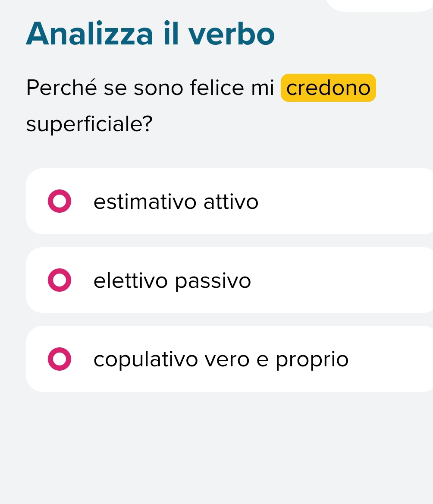Click the word "copulativo" in third option
This screenshot has width=433, height=504.
click(146, 359)
